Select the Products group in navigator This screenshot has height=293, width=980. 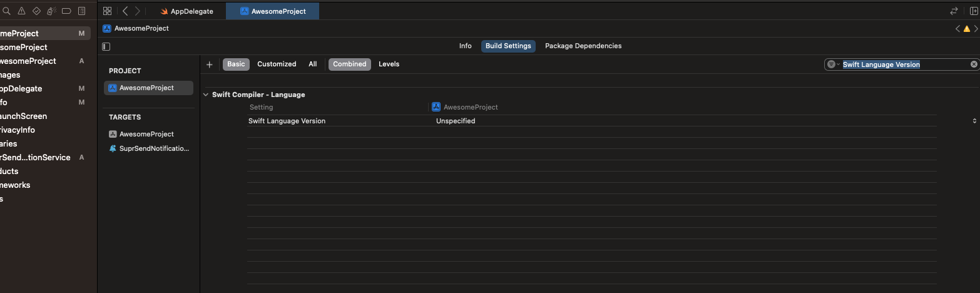click(9, 172)
